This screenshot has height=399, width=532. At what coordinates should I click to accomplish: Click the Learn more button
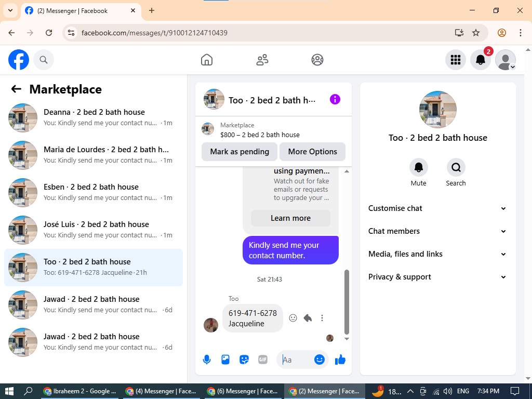pyautogui.click(x=290, y=218)
